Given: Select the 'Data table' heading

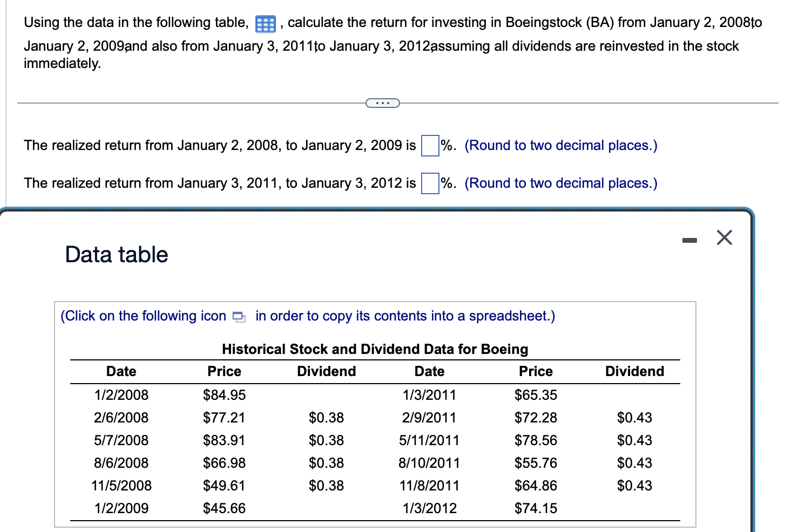Looking at the screenshot, I should point(116,254).
